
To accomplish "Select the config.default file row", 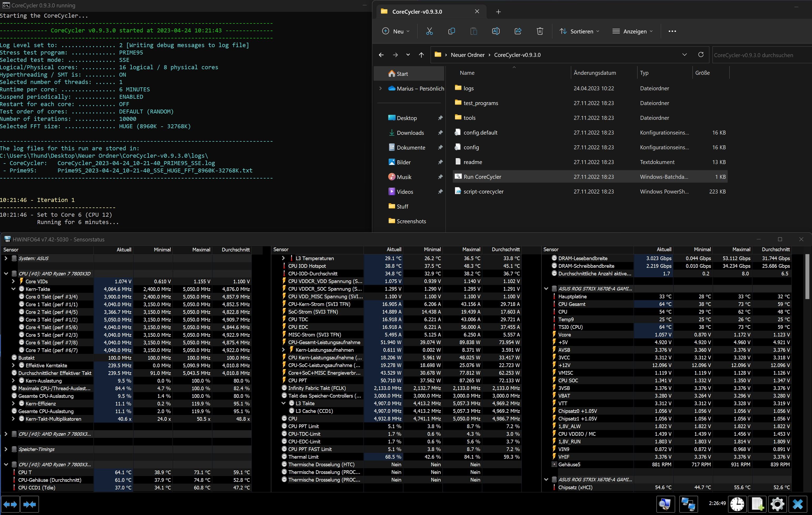I will coord(590,132).
